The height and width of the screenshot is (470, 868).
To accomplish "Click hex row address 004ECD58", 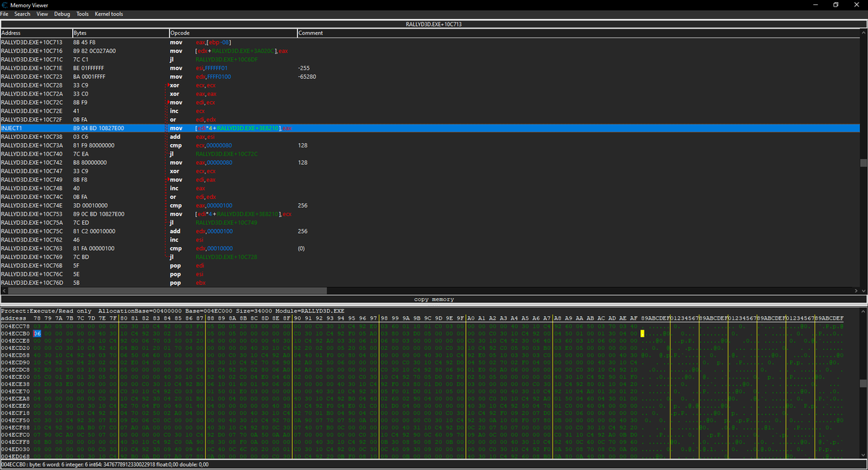I will (x=14, y=355).
